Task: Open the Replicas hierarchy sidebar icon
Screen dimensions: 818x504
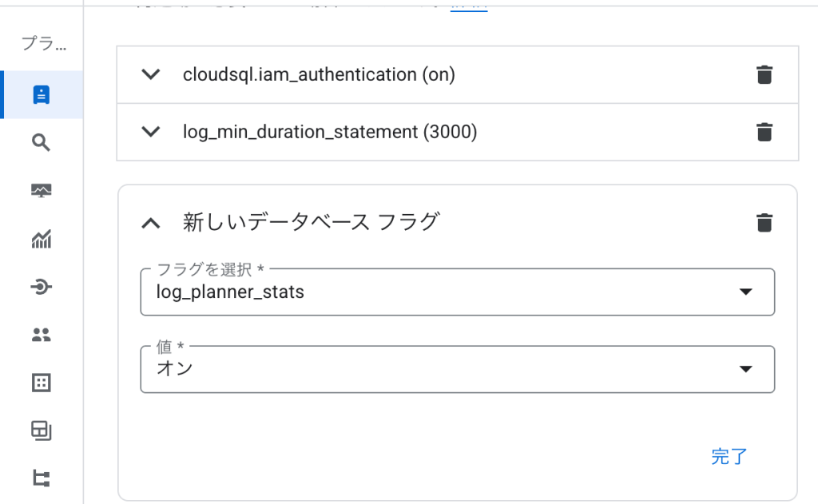Action: click(42, 478)
